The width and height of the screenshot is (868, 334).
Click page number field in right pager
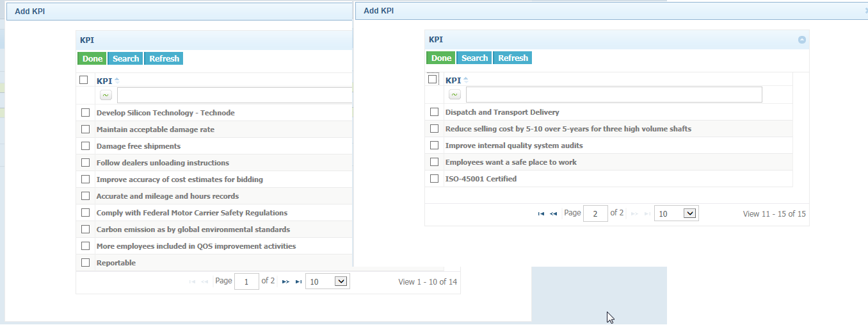(595, 213)
